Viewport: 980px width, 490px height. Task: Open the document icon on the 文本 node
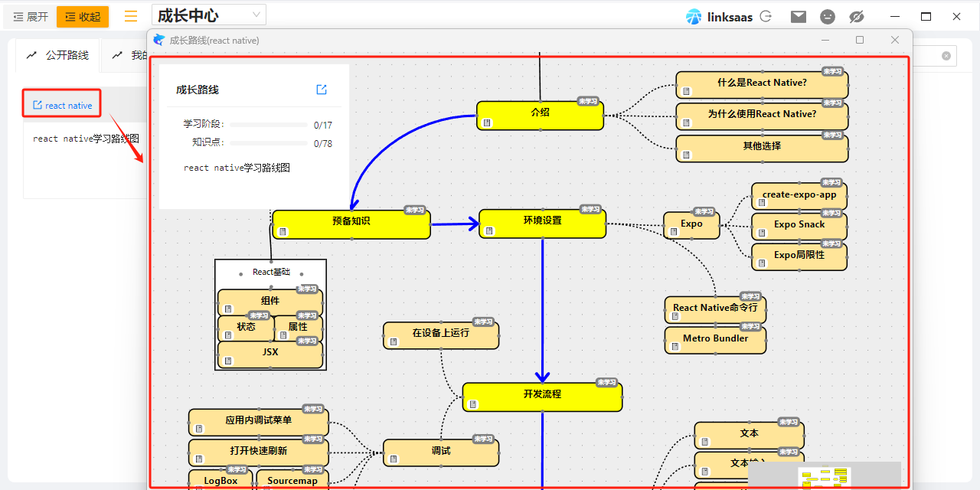click(x=705, y=442)
